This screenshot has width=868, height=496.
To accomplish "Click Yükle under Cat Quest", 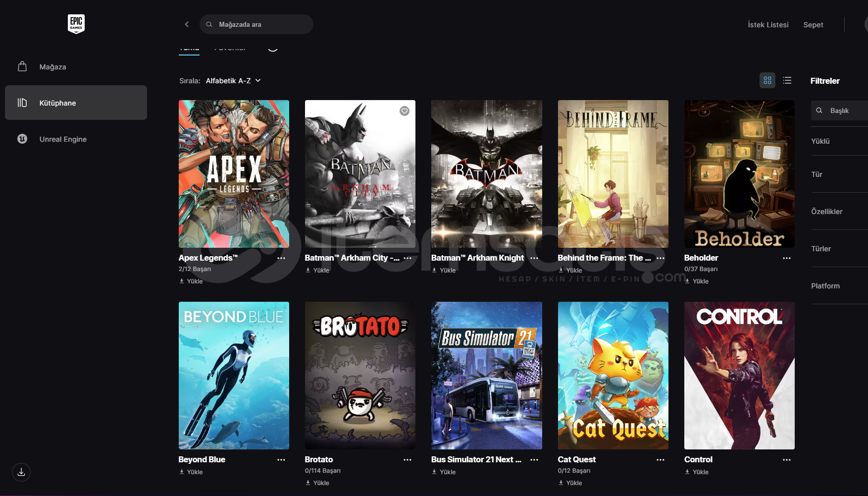I will click(570, 483).
